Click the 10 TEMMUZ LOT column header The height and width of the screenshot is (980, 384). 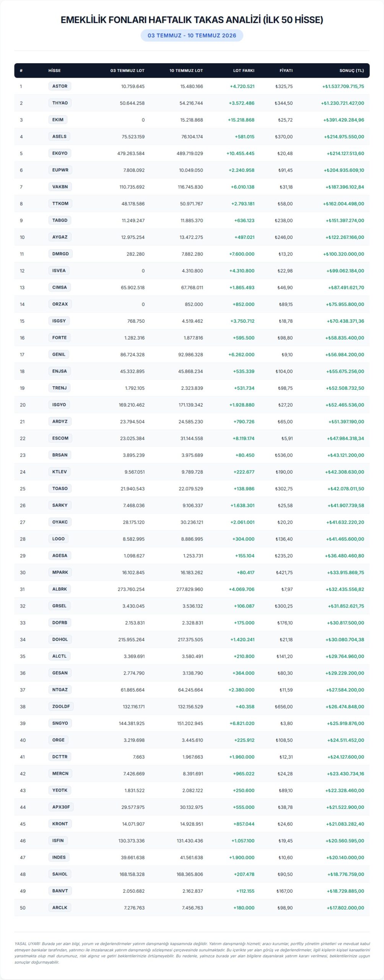[186, 70]
